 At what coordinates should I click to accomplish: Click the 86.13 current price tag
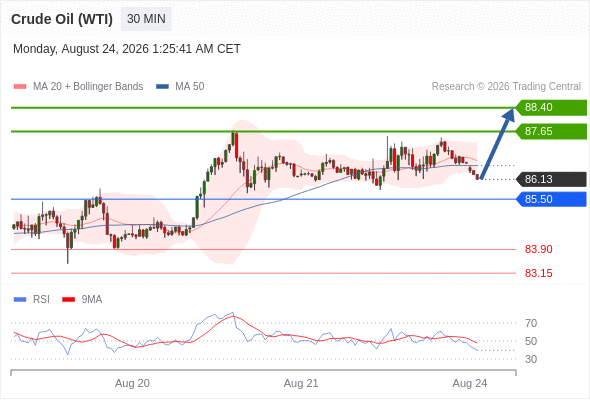pyautogui.click(x=551, y=179)
